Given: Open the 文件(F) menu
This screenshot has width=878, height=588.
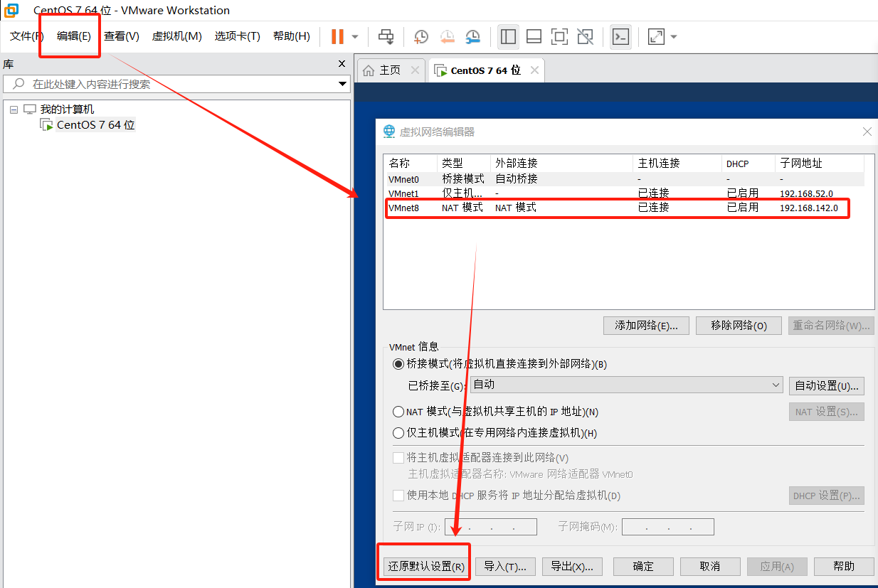Looking at the screenshot, I should tap(27, 36).
